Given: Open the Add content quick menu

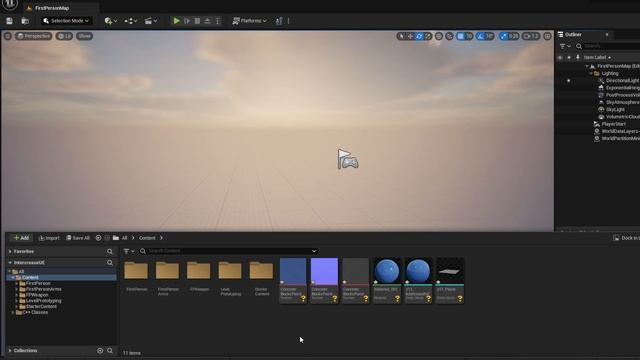Looking at the screenshot, I should [x=111, y=21].
